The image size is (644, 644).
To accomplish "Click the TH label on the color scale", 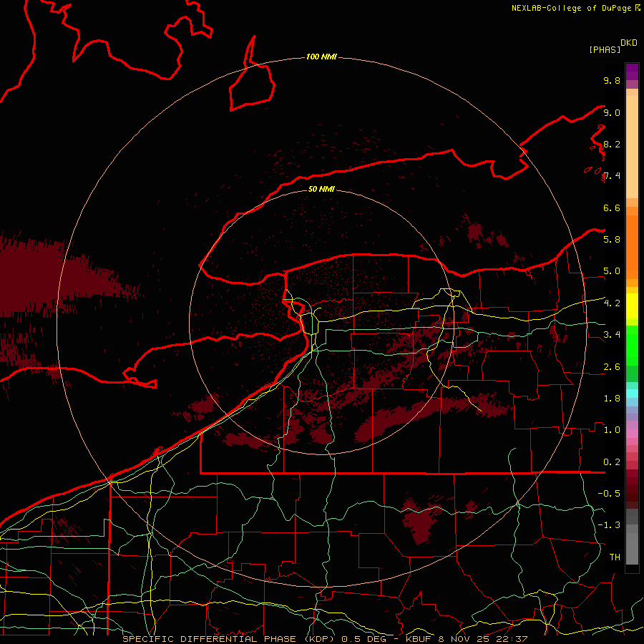I will [x=615, y=557].
